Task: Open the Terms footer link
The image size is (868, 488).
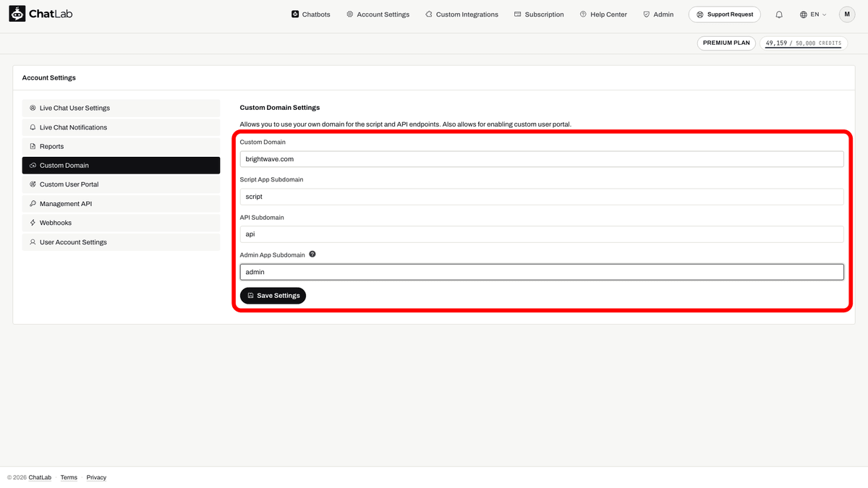Action: click(69, 477)
